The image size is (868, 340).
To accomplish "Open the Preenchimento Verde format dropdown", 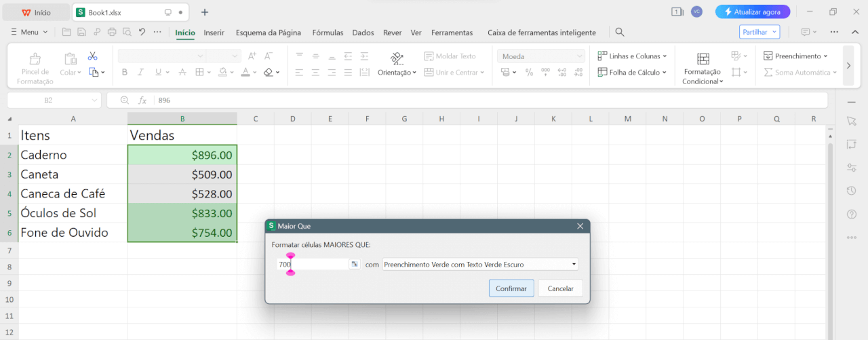I will coord(480,265).
